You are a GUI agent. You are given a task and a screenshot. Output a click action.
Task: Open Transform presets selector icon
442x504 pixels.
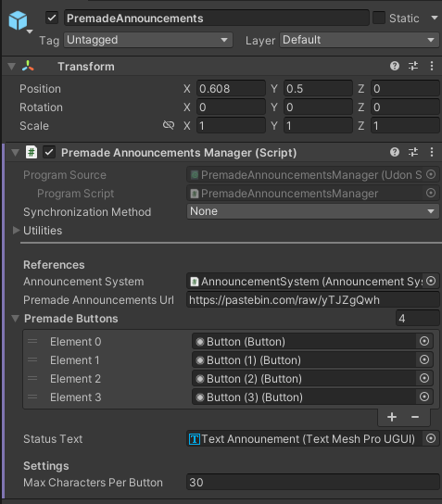pyautogui.click(x=413, y=66)
